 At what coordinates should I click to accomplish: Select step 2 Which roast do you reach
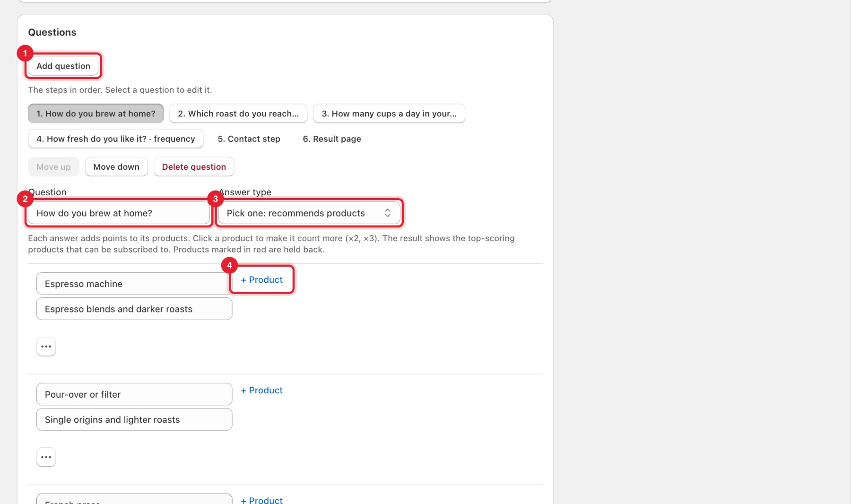(238, 113)
